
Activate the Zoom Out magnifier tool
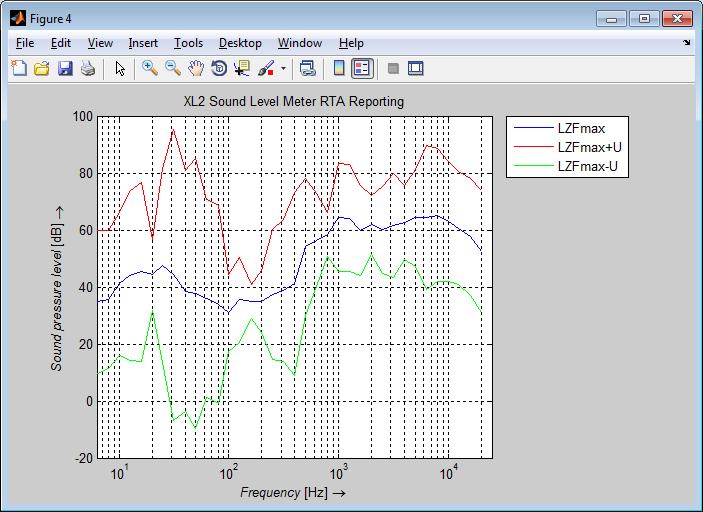pos(173,69)
